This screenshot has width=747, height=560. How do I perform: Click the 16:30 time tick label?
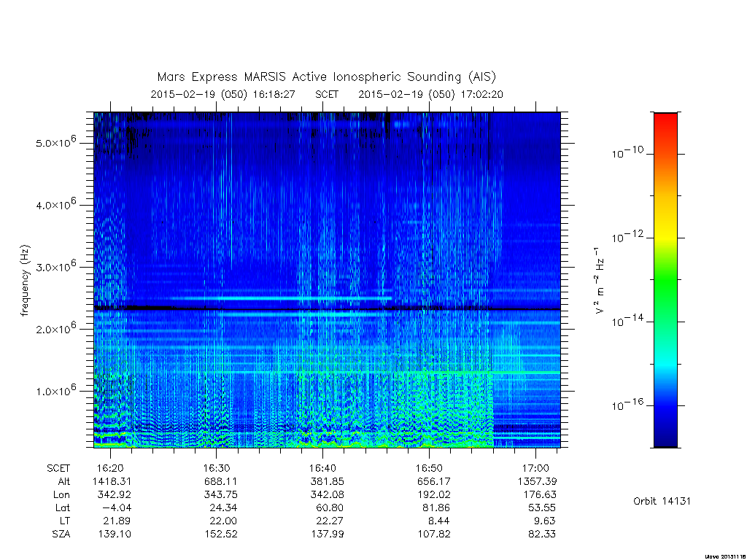(x=216, y=468)
